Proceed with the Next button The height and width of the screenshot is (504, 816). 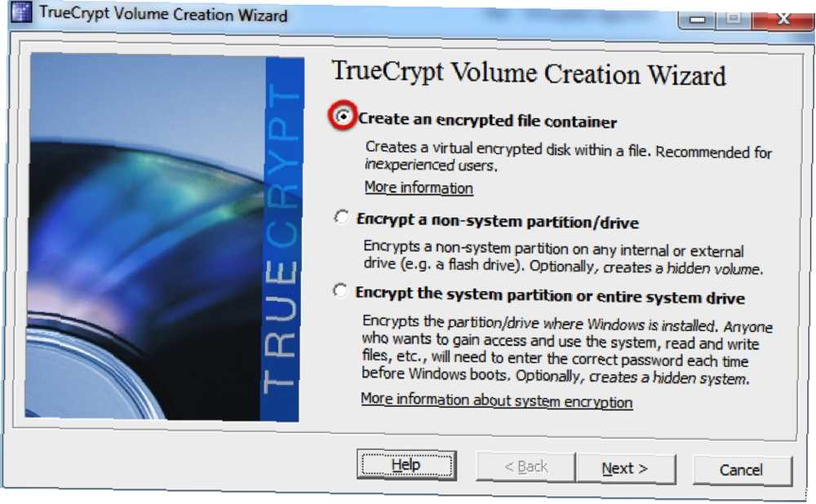click(626, 469)
